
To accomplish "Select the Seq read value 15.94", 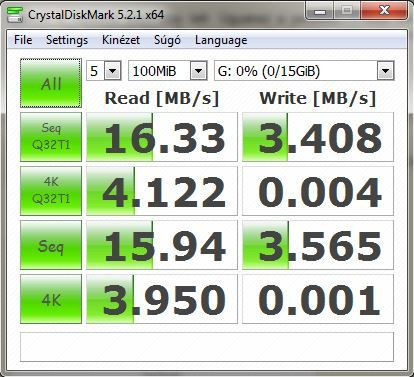I will (x=162, y=245).
